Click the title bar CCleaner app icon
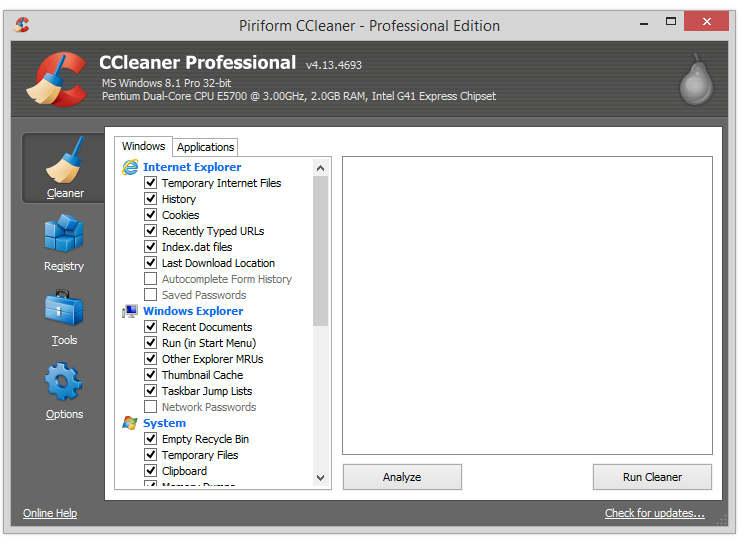Image resolution: width=741 pixels, height=542 pixels. [22, 25]
